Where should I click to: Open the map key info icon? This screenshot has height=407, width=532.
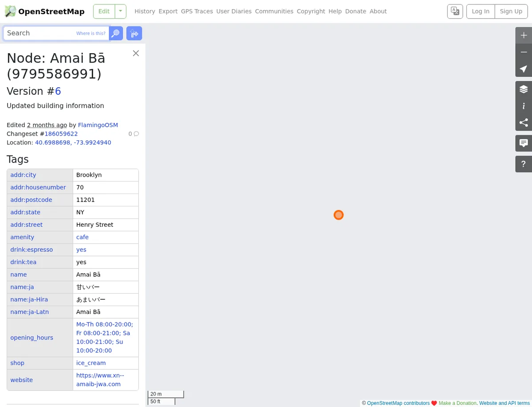(524, 106)
